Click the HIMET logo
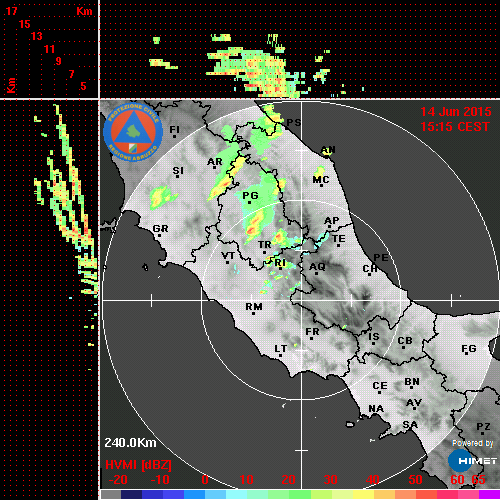This screenshot has height=500, width=500. pos(473,461)
